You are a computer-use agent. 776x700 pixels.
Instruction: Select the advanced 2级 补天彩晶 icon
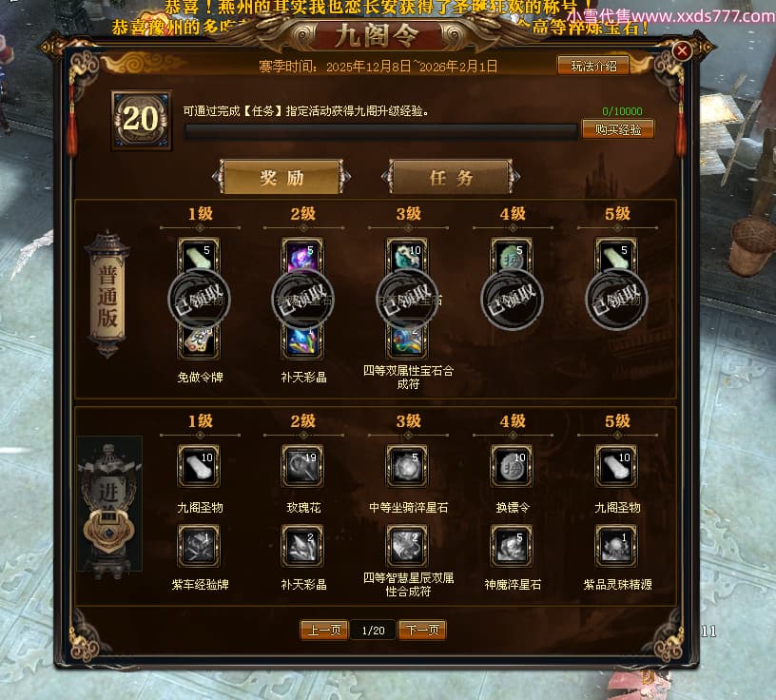(x=302, y=546)
